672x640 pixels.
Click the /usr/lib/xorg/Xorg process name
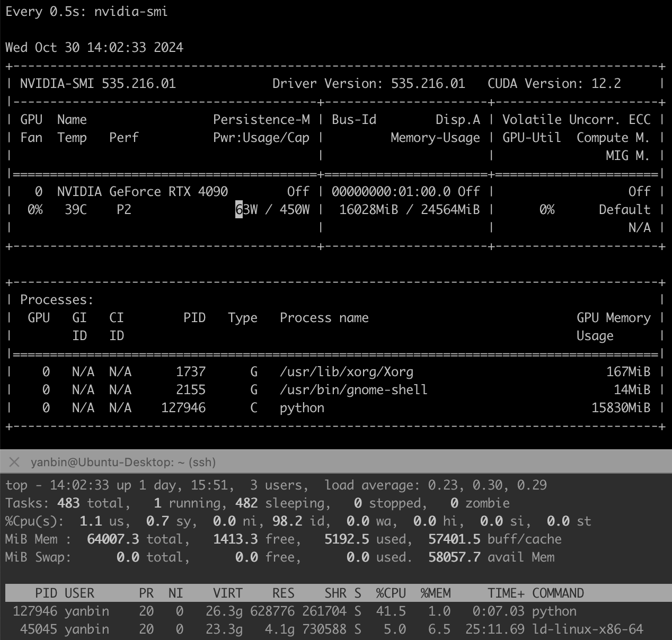(347, 372)
